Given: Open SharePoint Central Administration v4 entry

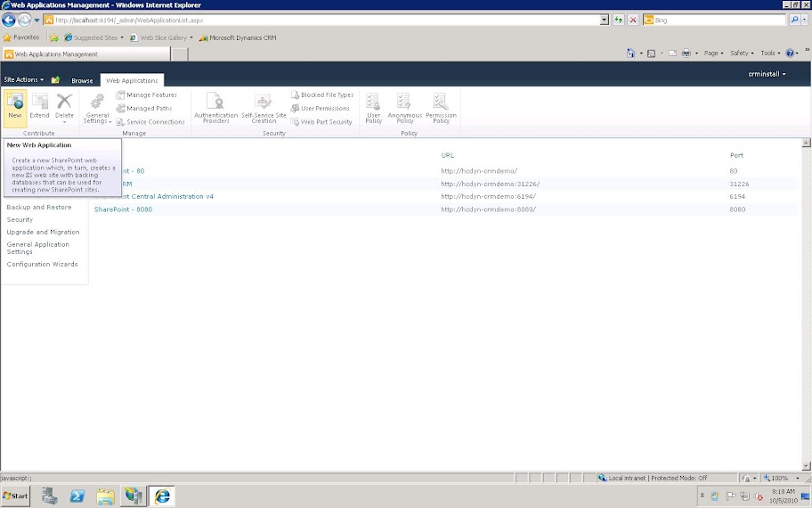Looking at the screenshot, I should 154,196.
